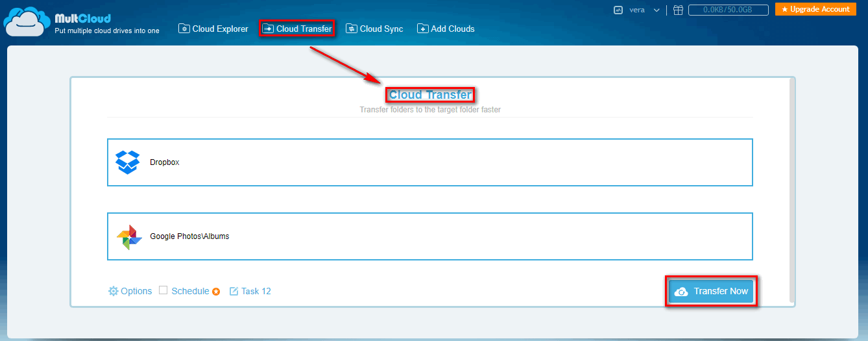Click the Upgrade Account button
The height and width of the screenshot is (341, 868).
coord(815,9)
